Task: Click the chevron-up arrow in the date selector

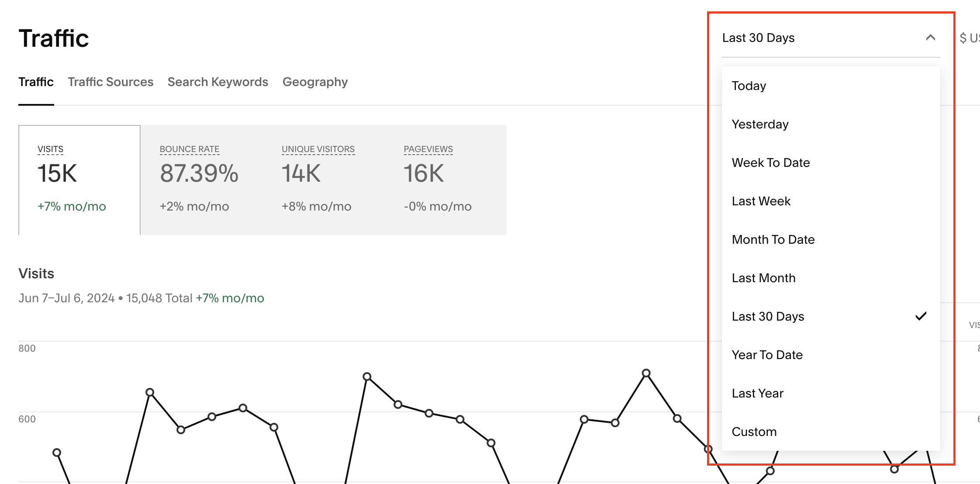Action: 930,38
